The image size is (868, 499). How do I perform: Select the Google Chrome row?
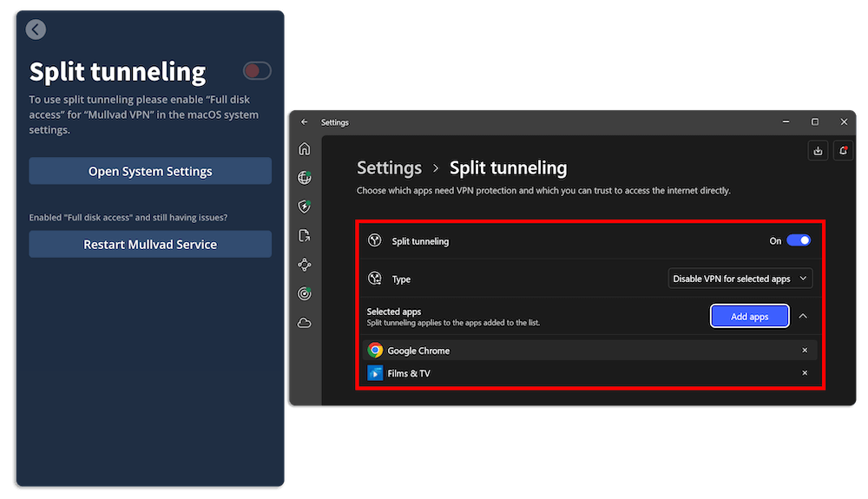[x=590, y=351]
